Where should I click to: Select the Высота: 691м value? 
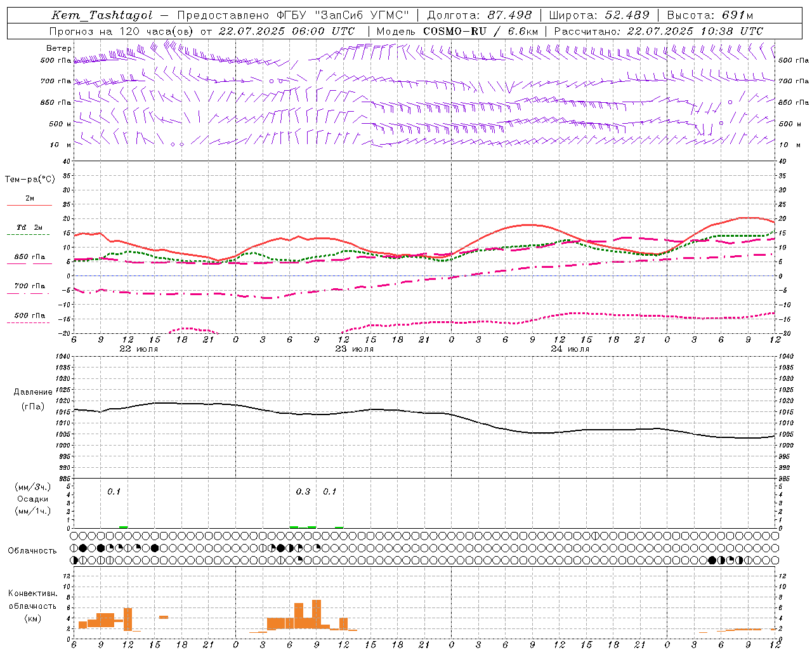click(x=710, y=15)
